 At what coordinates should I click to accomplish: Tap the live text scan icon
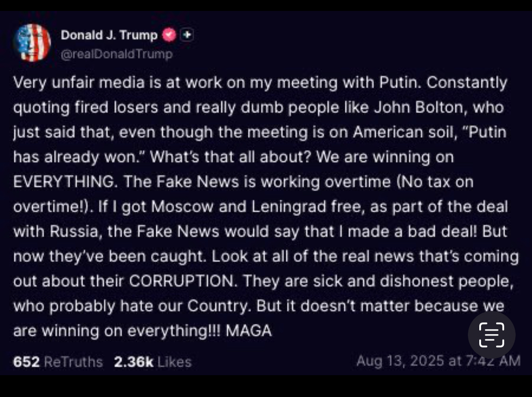(x=492, y=335)
